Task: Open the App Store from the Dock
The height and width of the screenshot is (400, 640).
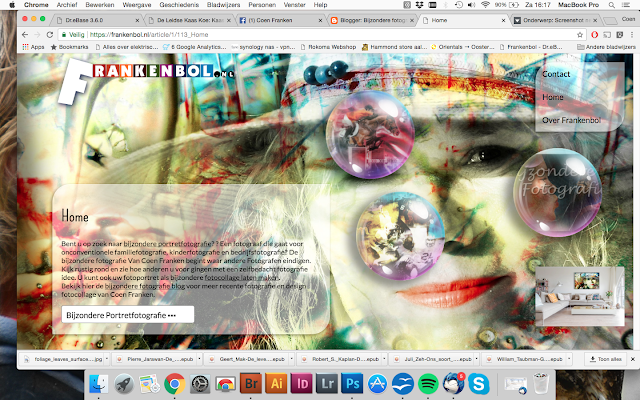Action: click(x=378, y=384)
